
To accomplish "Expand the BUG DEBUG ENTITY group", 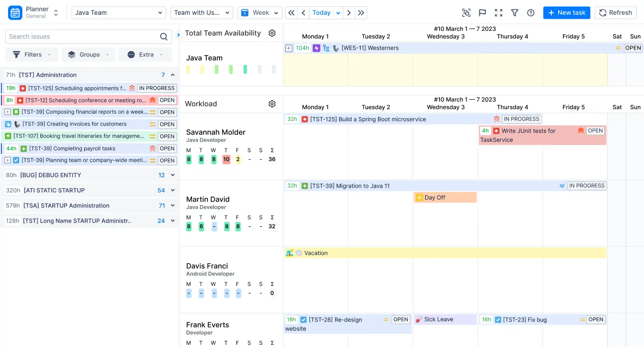I will coord(173,175).
